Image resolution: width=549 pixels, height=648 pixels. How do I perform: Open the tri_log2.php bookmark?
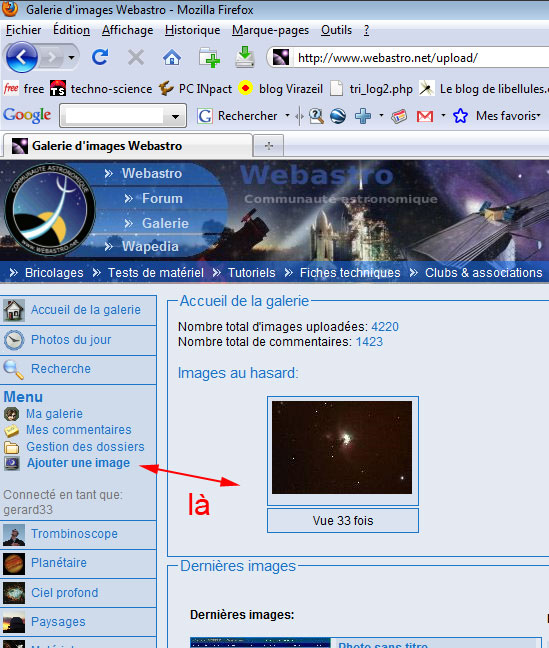[x=371, y=88]
